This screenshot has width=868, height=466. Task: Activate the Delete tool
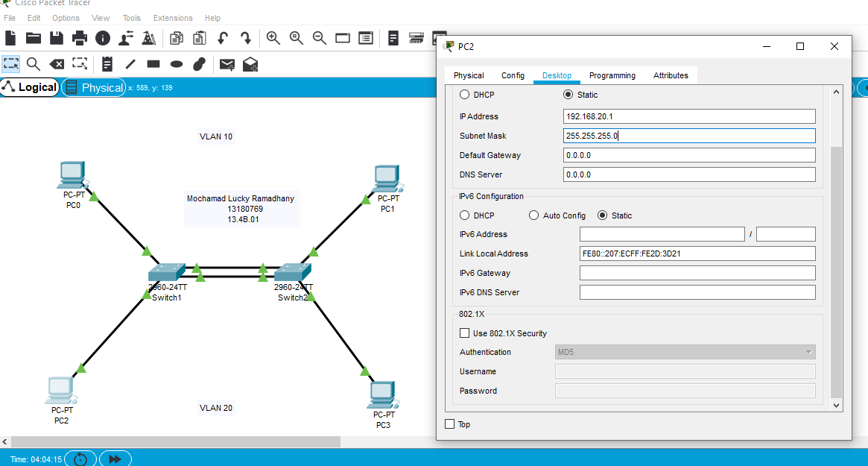tap(57, 64)
